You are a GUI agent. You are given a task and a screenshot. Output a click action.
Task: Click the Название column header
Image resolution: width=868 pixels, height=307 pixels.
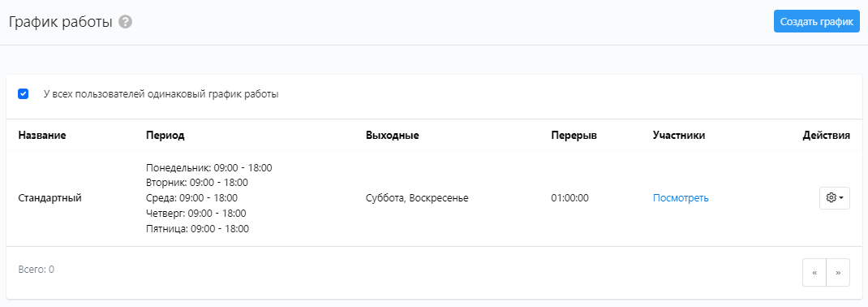click(42, 135)
